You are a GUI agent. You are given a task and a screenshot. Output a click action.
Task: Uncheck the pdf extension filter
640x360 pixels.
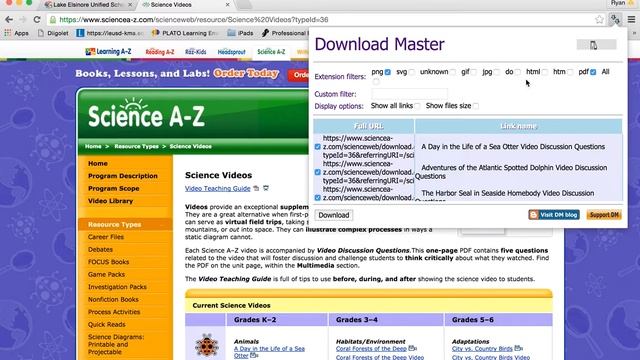click(593, 72)
